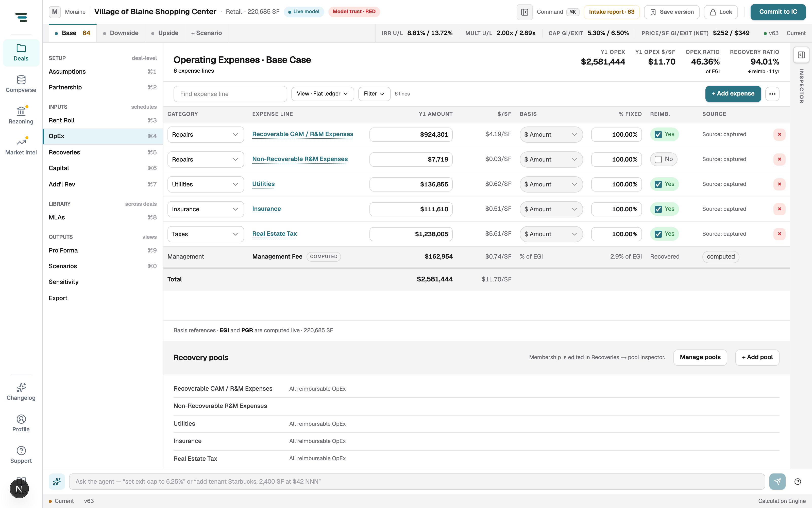This screenshot has height=508, width=812.
Task: Open Pro Forma output view
Action: point(103,250)
